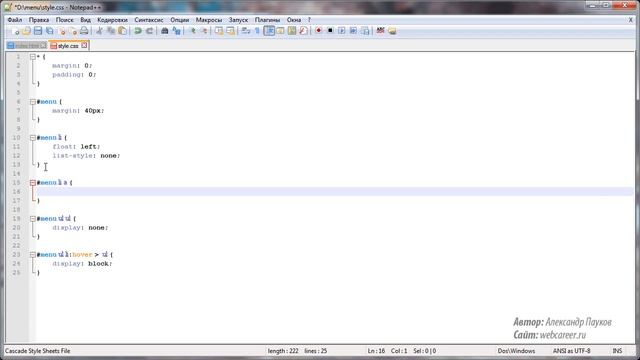The image size is (640, 360).
Task: Click the Replace toolbar icon
Action: tap(176, 31)
